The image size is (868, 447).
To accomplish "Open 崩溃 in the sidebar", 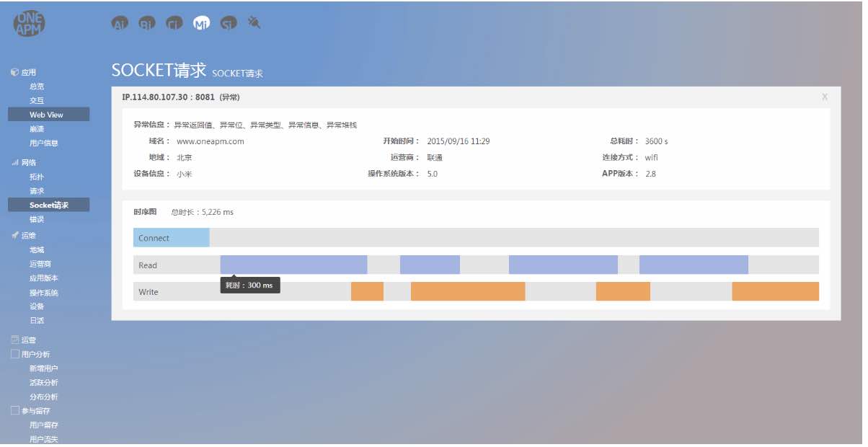I will pyautogui.click(x=37, y=129).
